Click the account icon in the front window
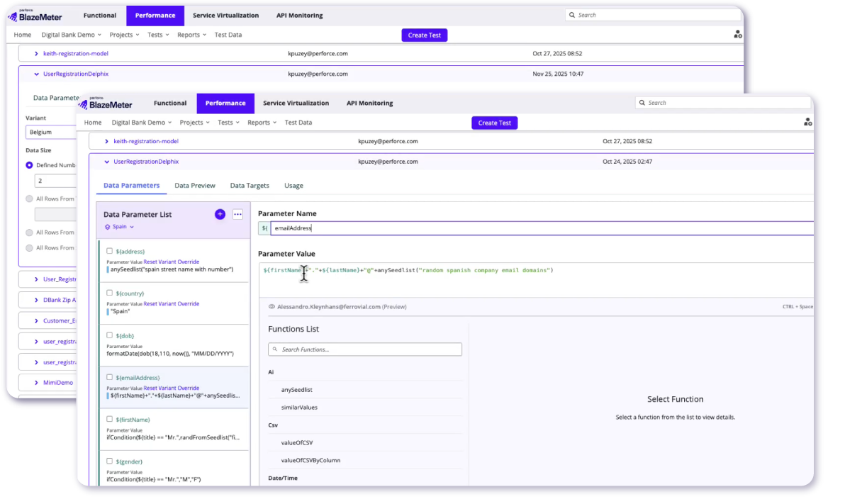The image size is (845, 504). coord(807,122)
